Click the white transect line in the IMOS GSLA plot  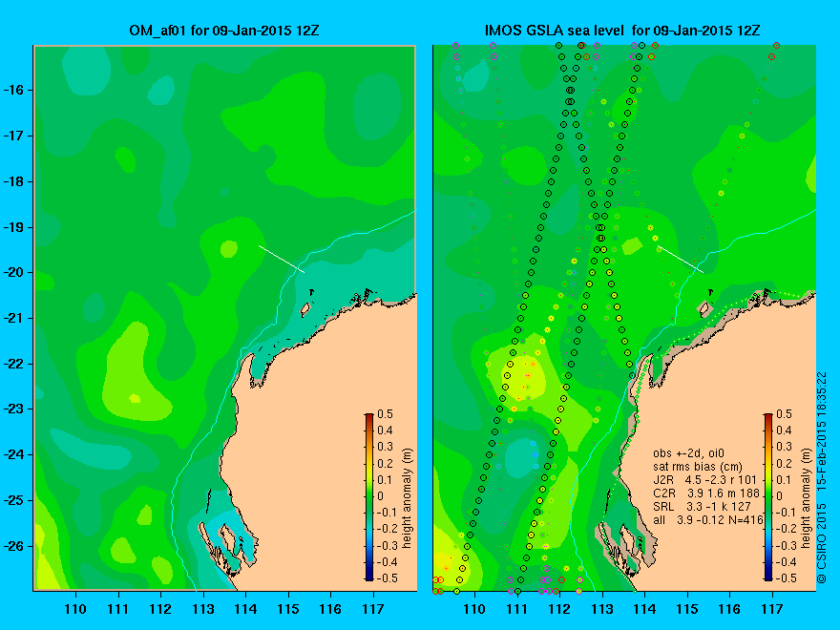pos(681,259)
